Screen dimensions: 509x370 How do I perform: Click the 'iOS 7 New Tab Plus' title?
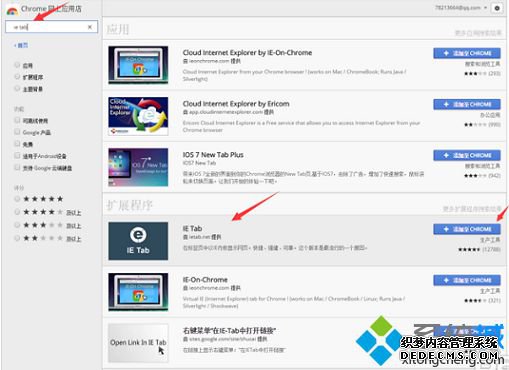pyautogui.click(x=213, y=155)
